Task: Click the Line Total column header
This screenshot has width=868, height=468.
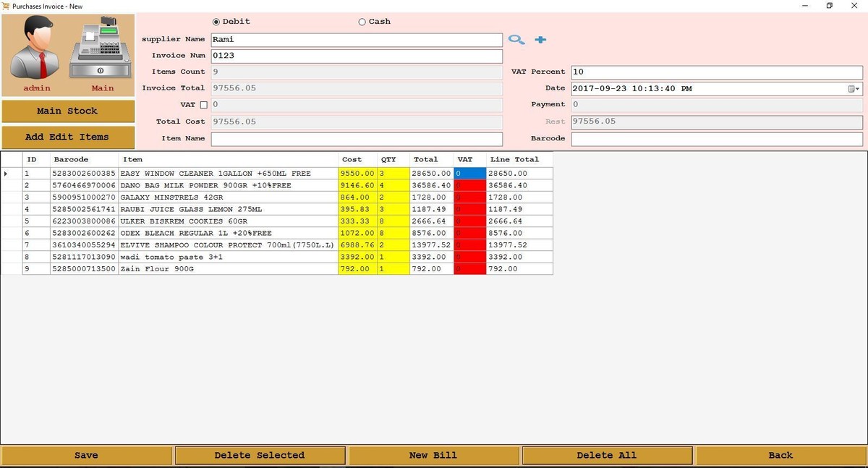Action: pyautogui.click(x=514, y=159)
